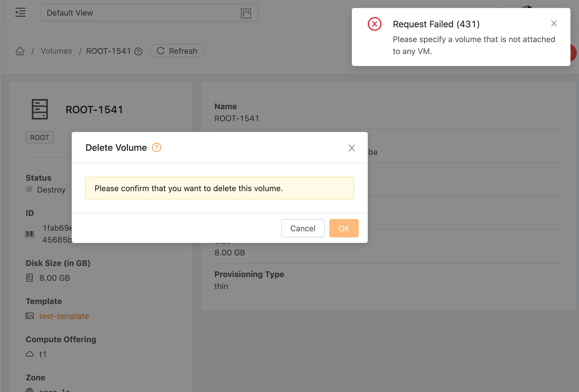
Task: Confirm volume deletion with OK
Action: coord(344,228)
